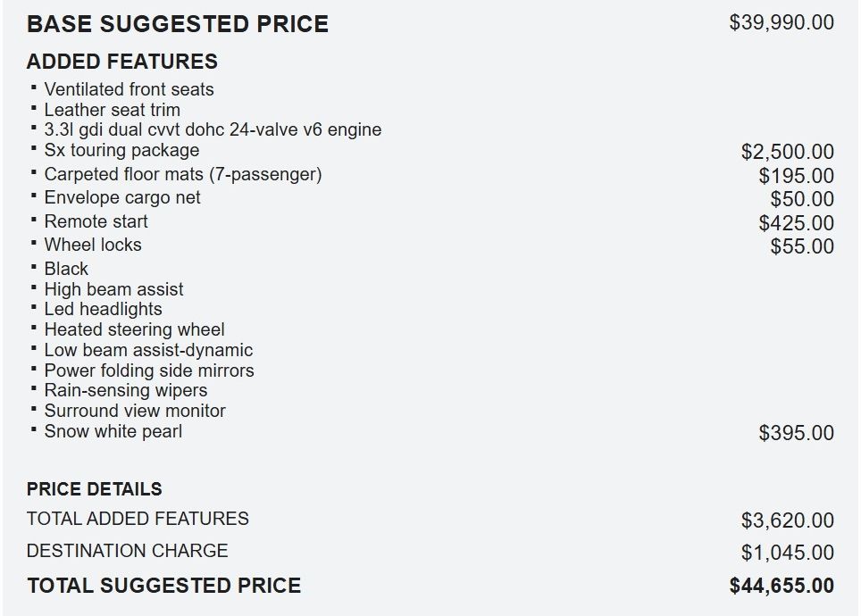Select the High beam assist feature
The width and height of the screenshot is (861, 616).
[x=113, y=288]
